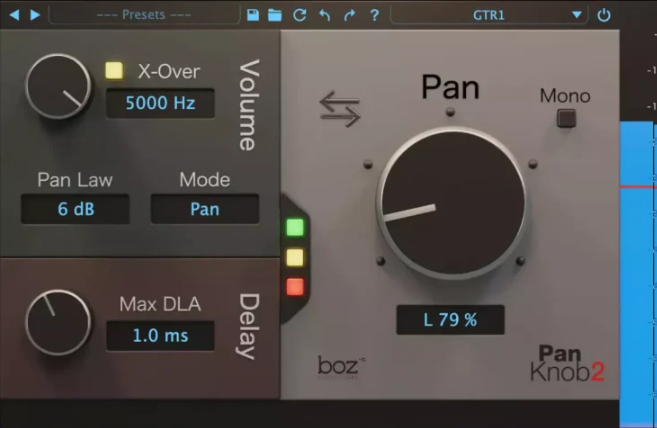The width and height of the screenshot is (657, 428).
Task: Click the red indicator button
Action: pyautogui.click(x=295, y=287)
